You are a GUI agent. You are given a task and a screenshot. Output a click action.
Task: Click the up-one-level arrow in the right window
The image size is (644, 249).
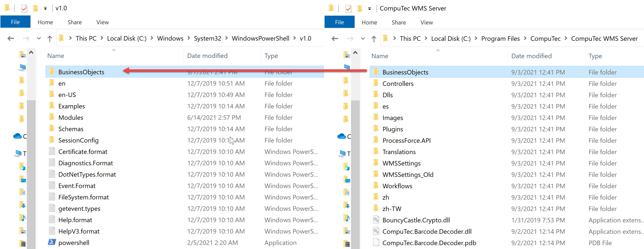[374, 38]
